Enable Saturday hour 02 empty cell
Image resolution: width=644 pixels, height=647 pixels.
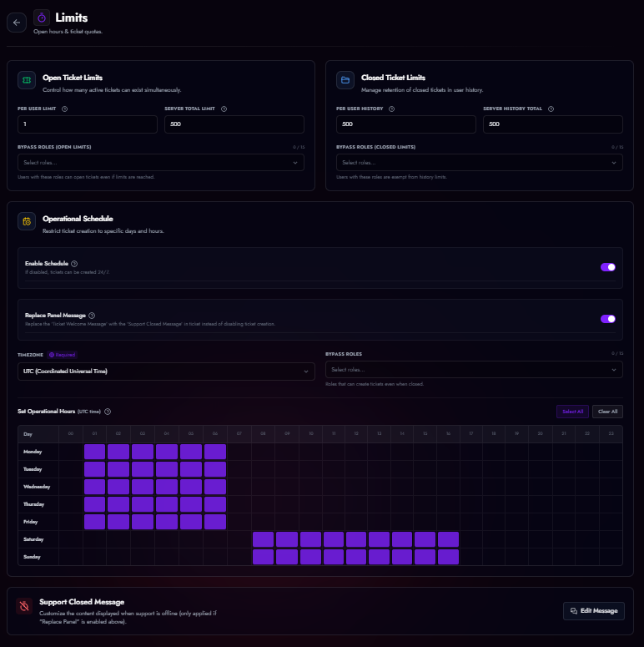tap(118, 539)
